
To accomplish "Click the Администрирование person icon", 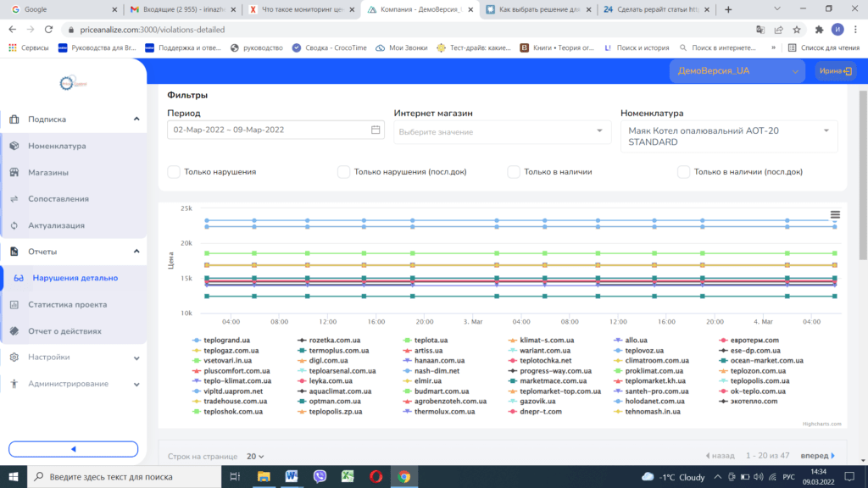I will 14,384.
